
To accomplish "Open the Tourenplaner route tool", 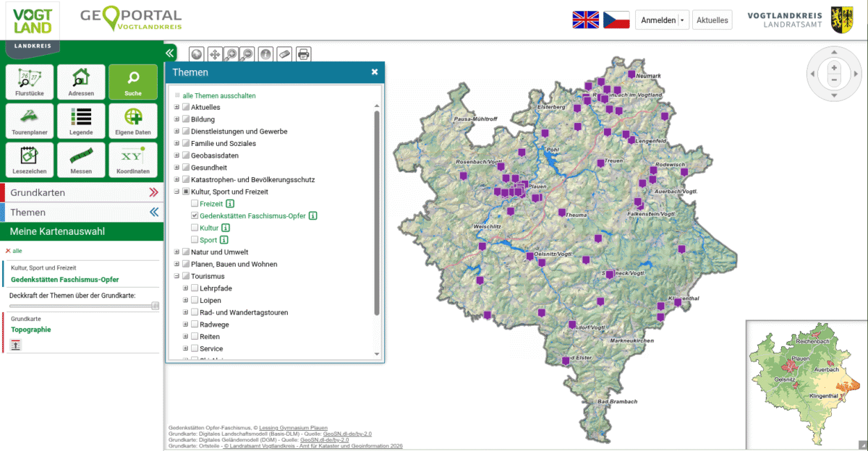I will click(30, 121).
